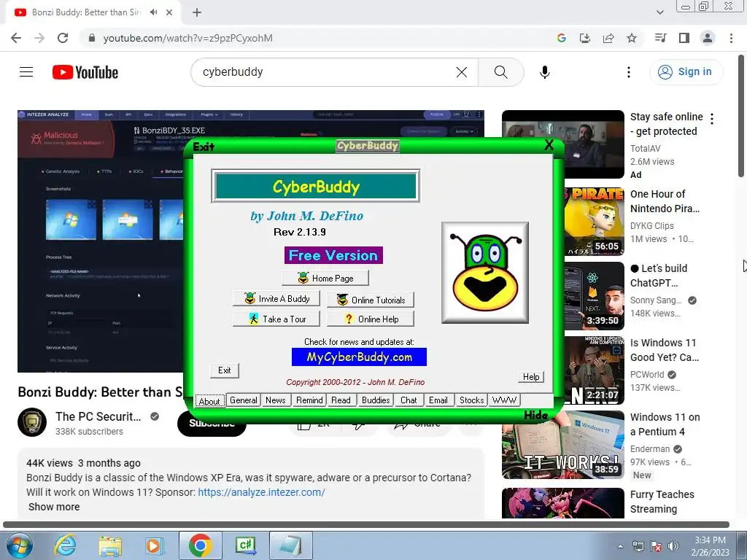Open the Remind tab
747x560 pixels.
click(309, 400)
